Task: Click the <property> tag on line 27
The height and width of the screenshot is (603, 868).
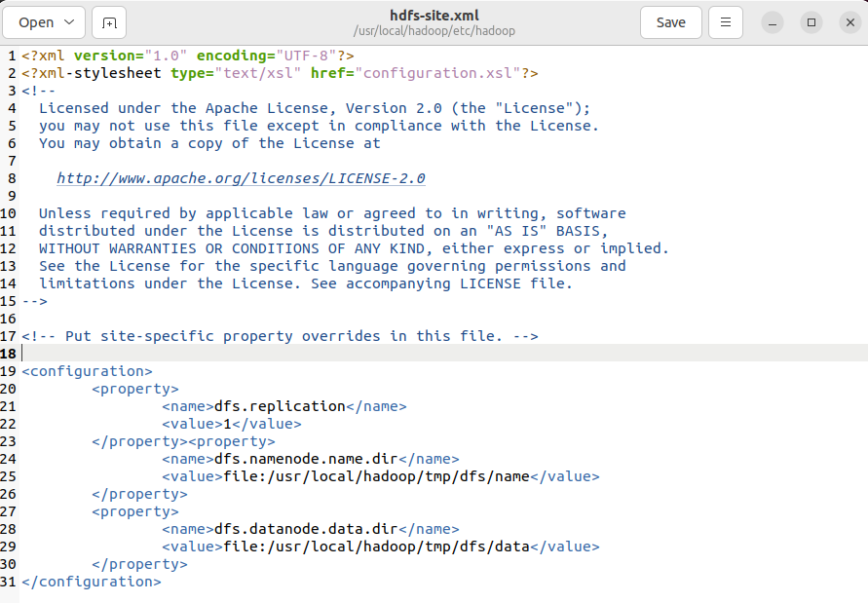Action: [135, 511]
